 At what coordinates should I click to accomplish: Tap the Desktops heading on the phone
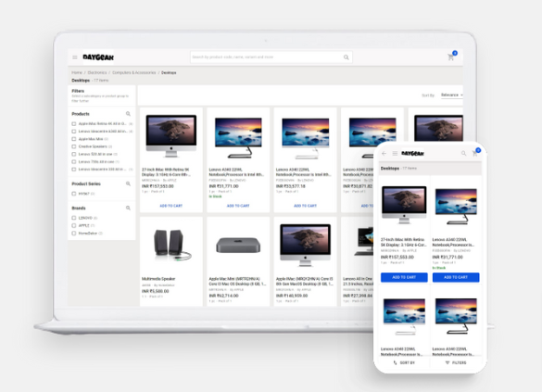390,169
